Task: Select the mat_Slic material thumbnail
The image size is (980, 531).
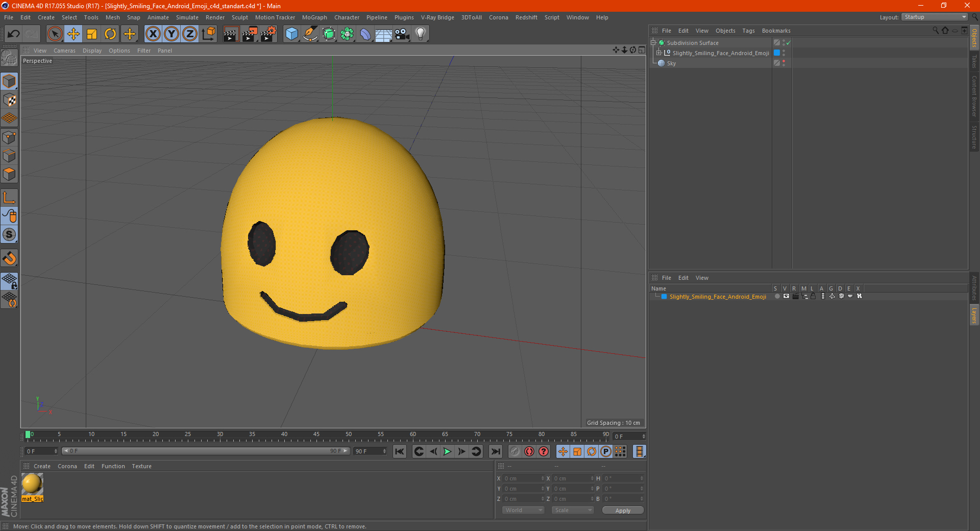Action: click(x=32, y=484)
